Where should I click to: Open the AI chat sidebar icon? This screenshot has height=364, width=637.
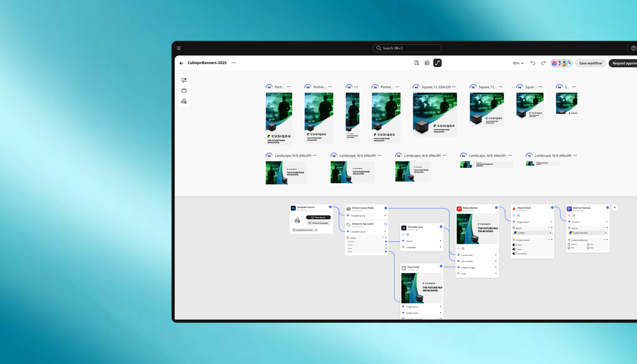(184, 80)
